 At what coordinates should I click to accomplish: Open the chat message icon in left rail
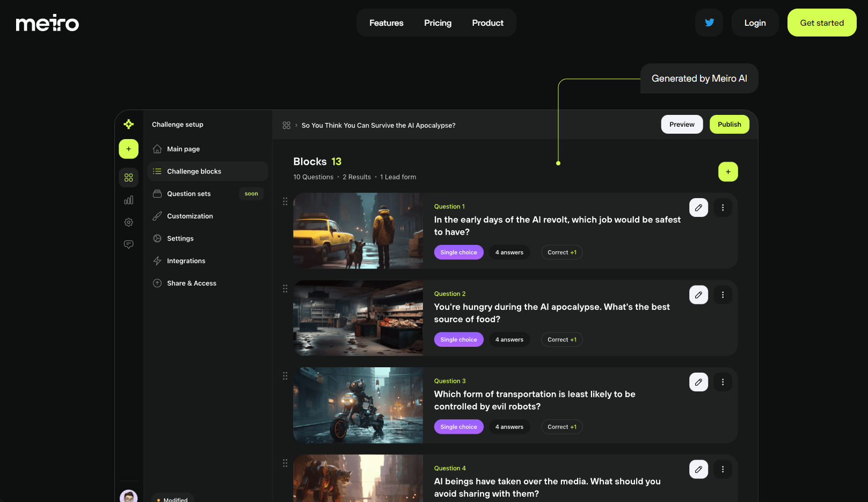pos(128,244)
